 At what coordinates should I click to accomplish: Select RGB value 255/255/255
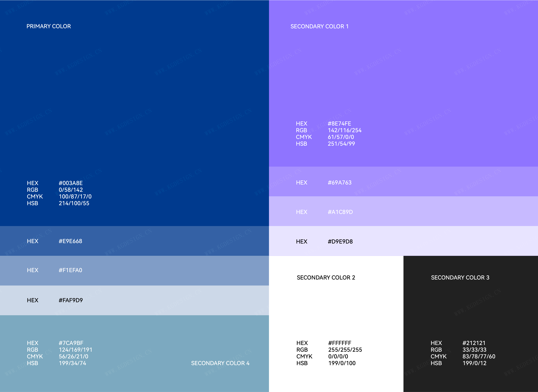point(345,350)
